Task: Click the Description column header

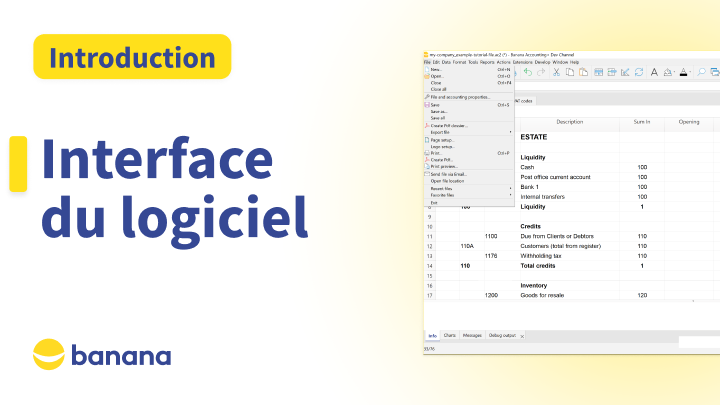Action: tap(570, 122)
